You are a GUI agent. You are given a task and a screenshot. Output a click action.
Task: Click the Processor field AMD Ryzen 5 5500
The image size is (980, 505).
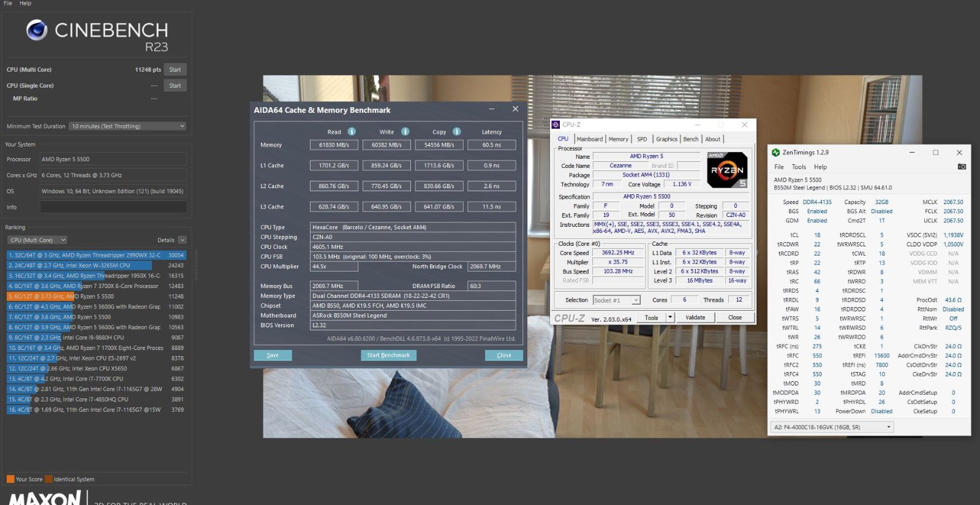click(x=113, y=159)
